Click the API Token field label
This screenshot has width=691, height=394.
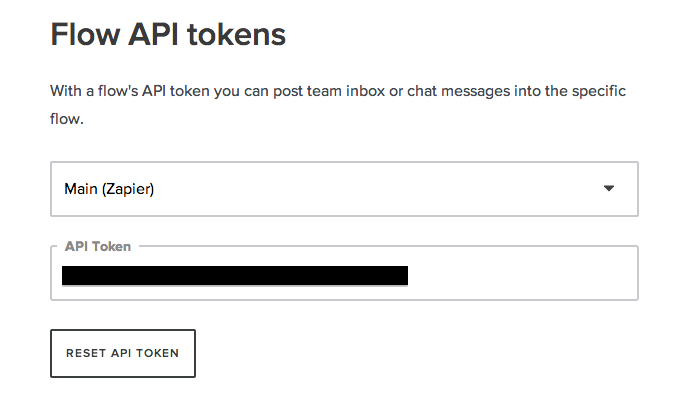(98, 246)
